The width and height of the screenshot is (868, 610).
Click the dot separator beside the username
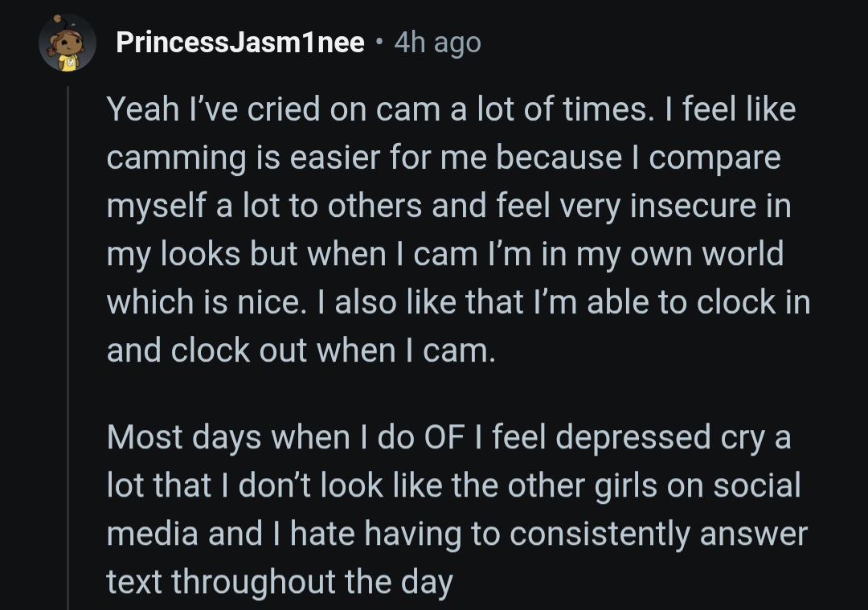coord(379,43)
